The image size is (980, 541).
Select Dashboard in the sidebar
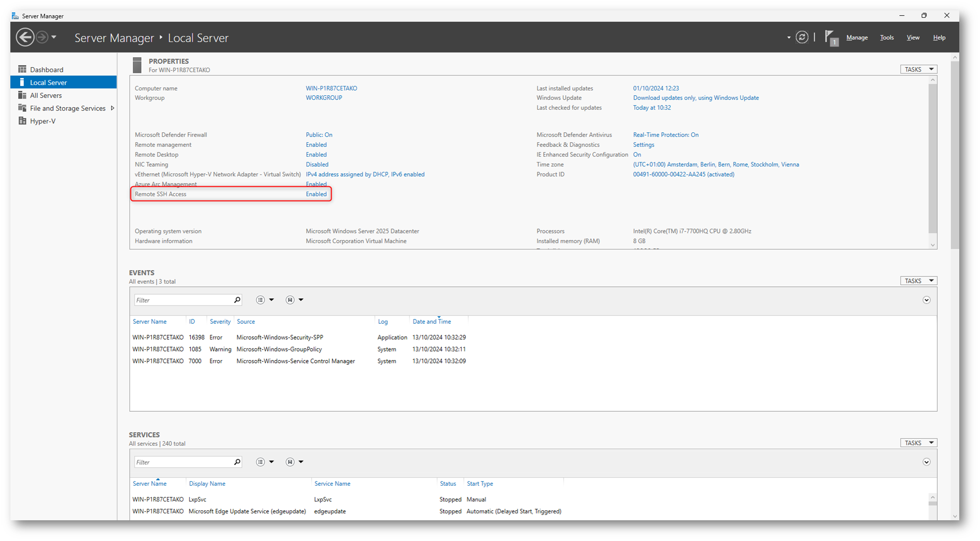point(46,70)
